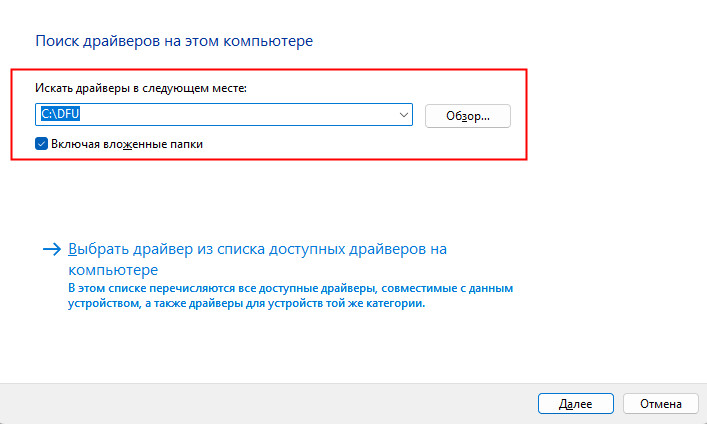Toggle the "Включая вложенные папки" checkbox
707x424 pixels.
41,144
